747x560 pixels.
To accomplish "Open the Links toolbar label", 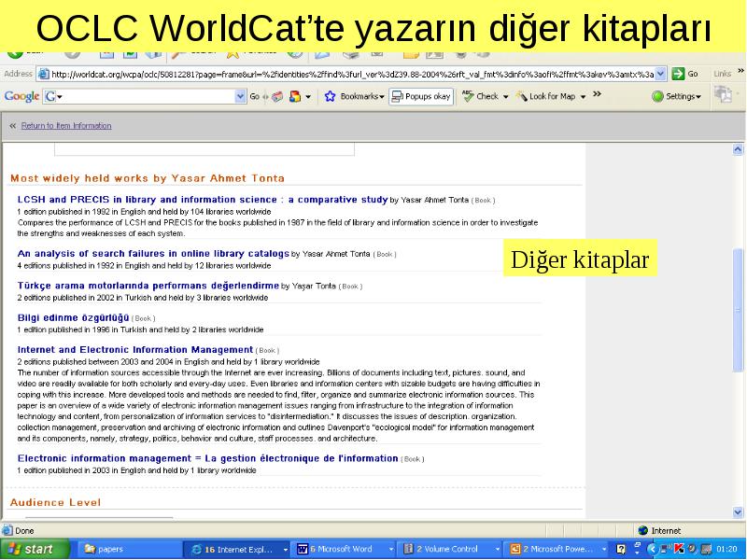I will click(722, 74).
